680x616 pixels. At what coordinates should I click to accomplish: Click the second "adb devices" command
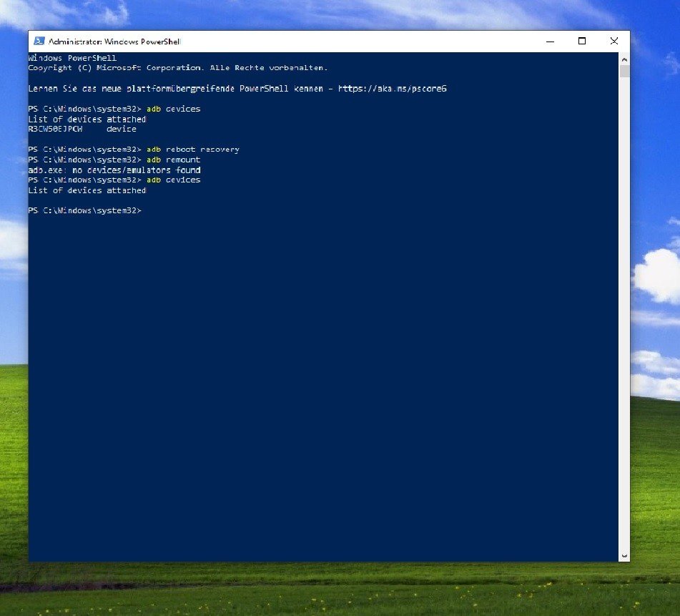coord(173,180)
